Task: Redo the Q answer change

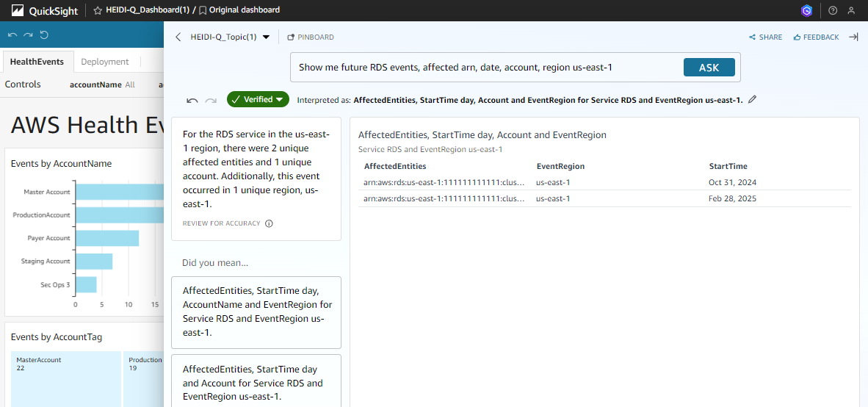Action: click(211, 100)
